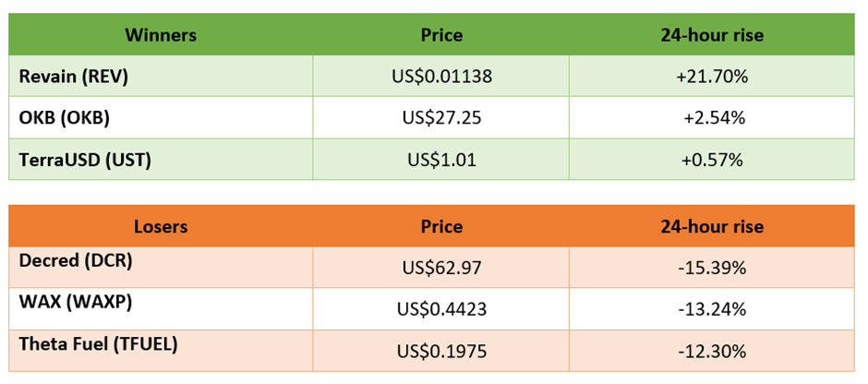This screenshot has height=384, width=868.
Task: Select the -12.30% change value
Action: 711,351
